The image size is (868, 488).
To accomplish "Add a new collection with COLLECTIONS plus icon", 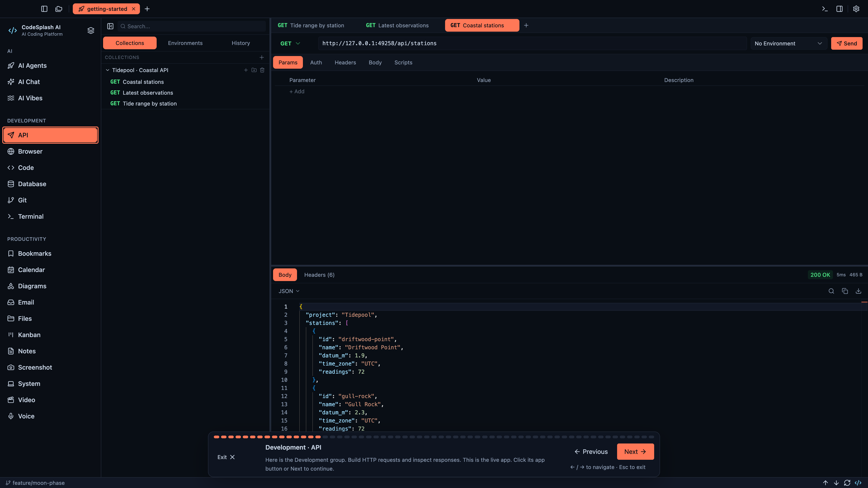I will (x=262, y=57).
